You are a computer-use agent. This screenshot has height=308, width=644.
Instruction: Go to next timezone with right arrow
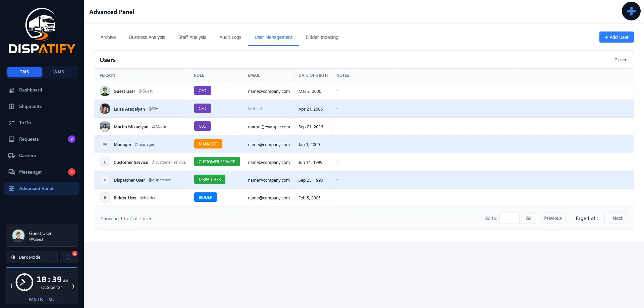pos(73,286)
